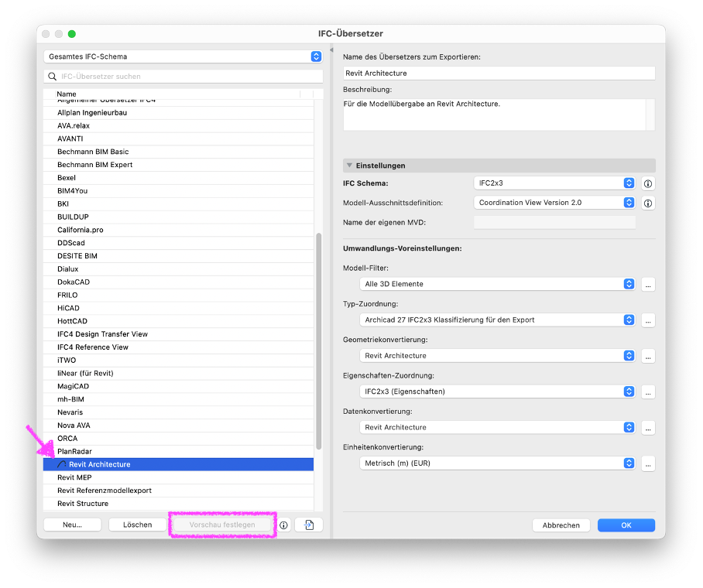Select AVA.relax translator
The height and width of the screenshot is (588, 703).
coord(178,126)
